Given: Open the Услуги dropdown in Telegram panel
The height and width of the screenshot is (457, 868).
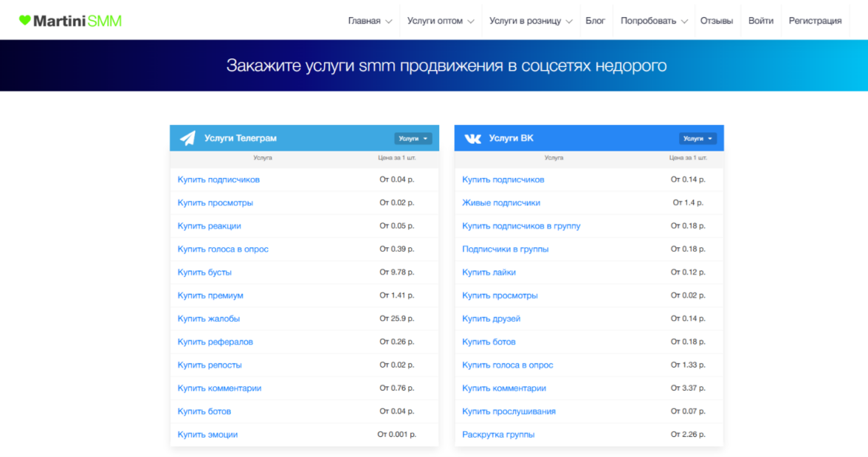Looking at the screenshot, I should tap(413, 138).
